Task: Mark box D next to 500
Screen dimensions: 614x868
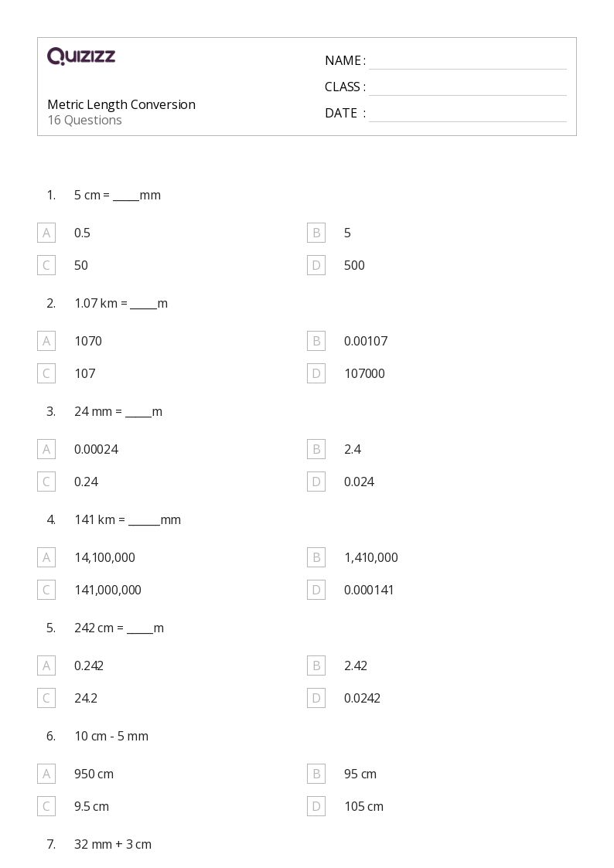Action: coord(316,265)
